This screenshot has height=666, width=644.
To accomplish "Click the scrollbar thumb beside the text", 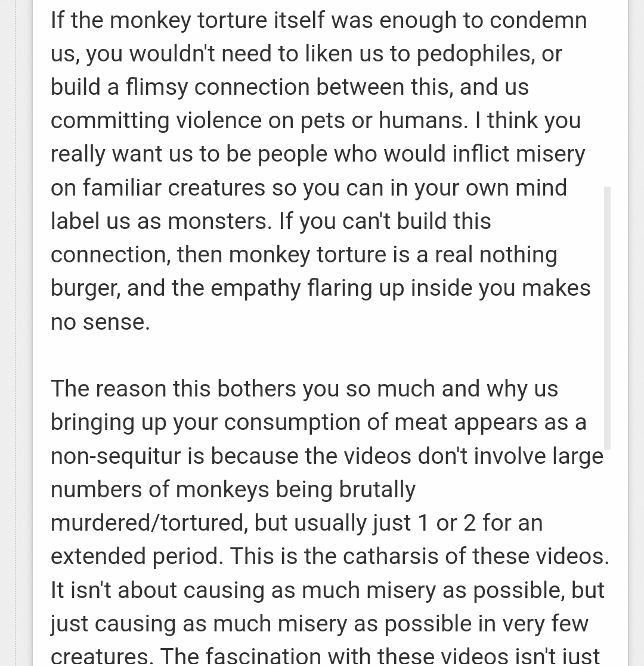I will (607, 318).
